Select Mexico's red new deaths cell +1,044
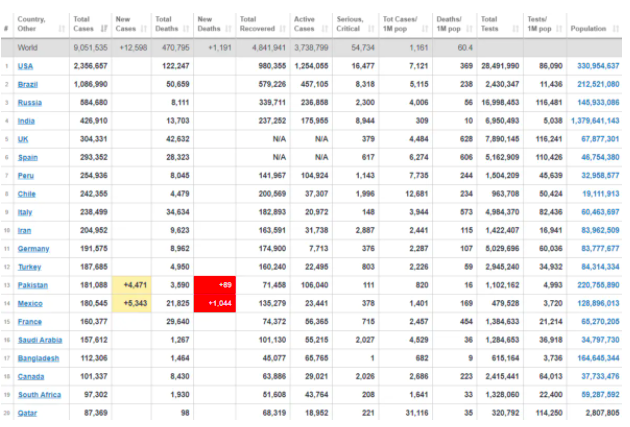The height and width of the screenshot is (427, 630). coord(215,303)
